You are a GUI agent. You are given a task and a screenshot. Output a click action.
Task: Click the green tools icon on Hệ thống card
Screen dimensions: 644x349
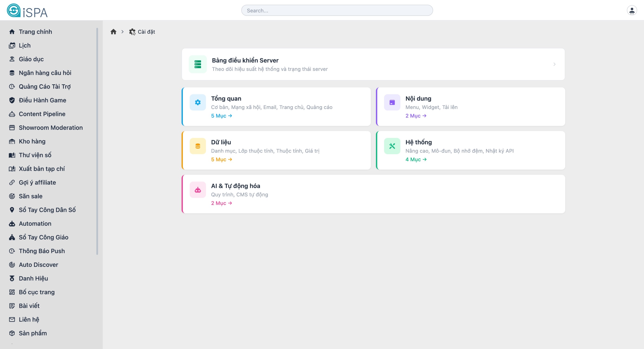[x=392, y=146]
